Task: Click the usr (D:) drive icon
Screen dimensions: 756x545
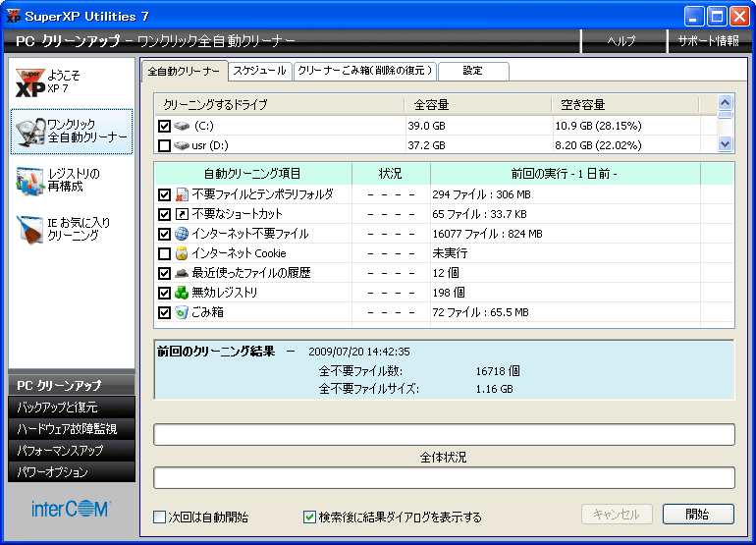Action: [182, 145]
